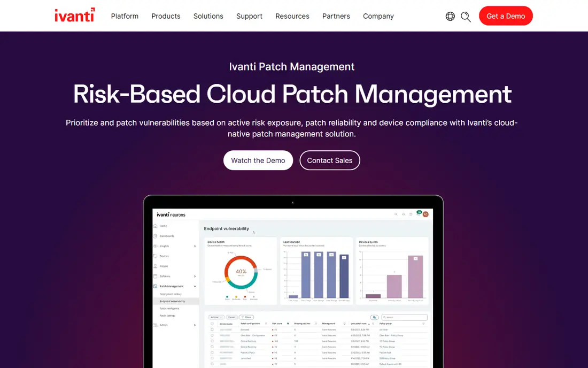Click the ivanti neurons logo in the dashboard

pyautogui.click(x=171, y=214)
